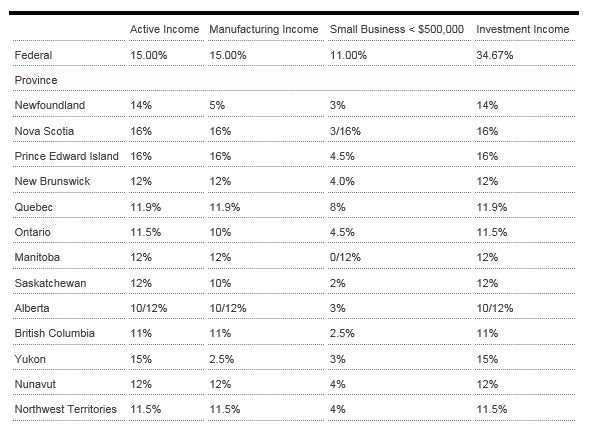Click the Nunavut row label
The height and width of the screenshot is (433, 590).
point(35,384)
